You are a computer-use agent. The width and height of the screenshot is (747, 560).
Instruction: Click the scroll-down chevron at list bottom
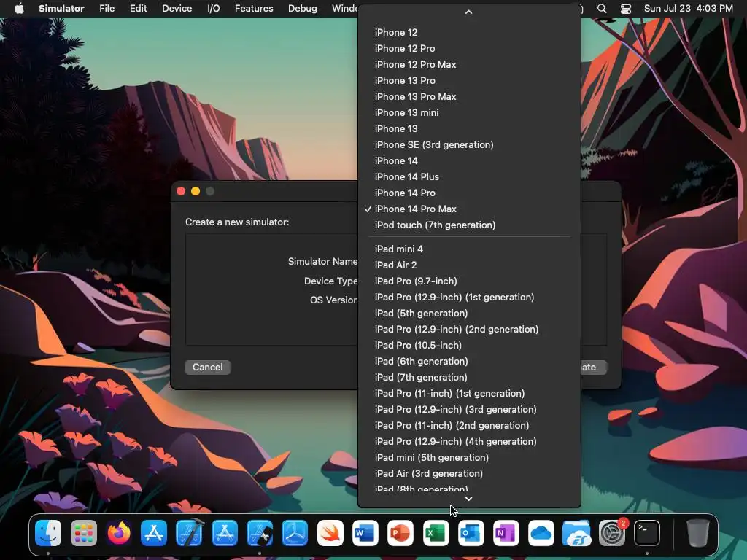(469, 499)
